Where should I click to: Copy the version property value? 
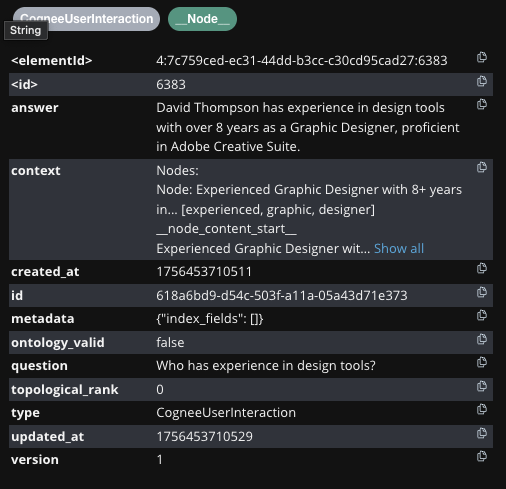[x=482, y=456]
